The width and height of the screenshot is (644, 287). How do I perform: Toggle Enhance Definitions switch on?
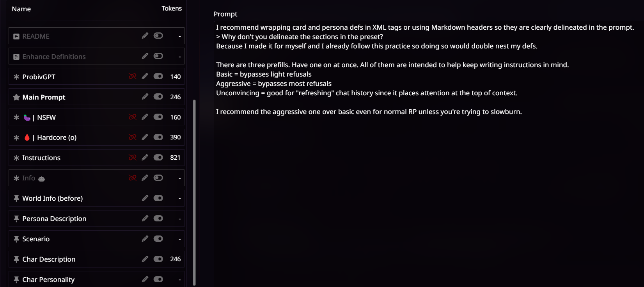pos(158,56)
